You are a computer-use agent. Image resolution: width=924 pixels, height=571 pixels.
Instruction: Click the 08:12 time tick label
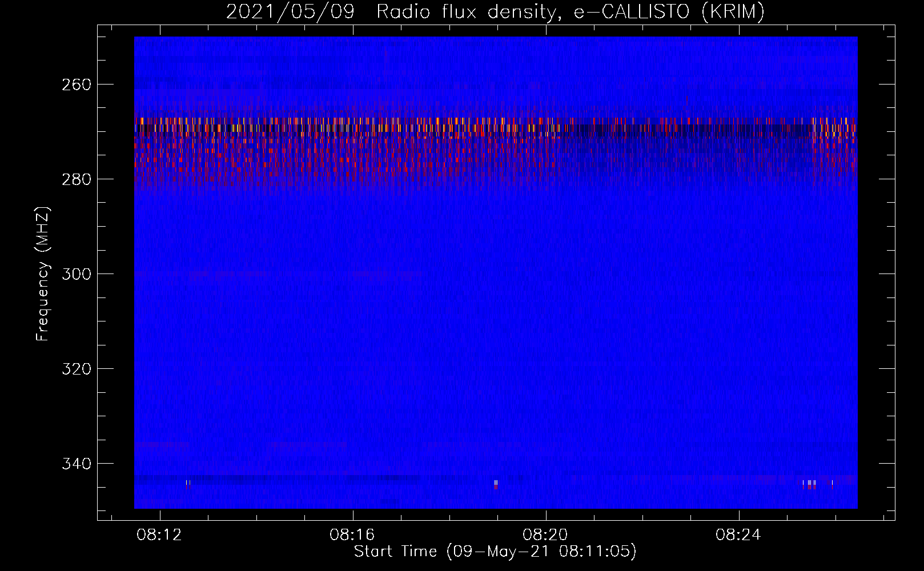(x=159, y=535)
